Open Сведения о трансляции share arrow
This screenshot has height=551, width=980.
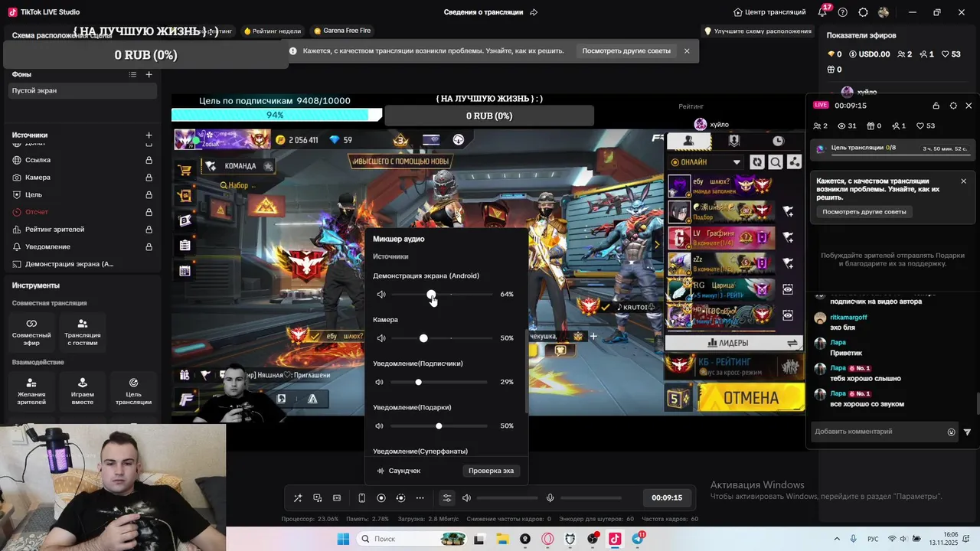(534, 12)
